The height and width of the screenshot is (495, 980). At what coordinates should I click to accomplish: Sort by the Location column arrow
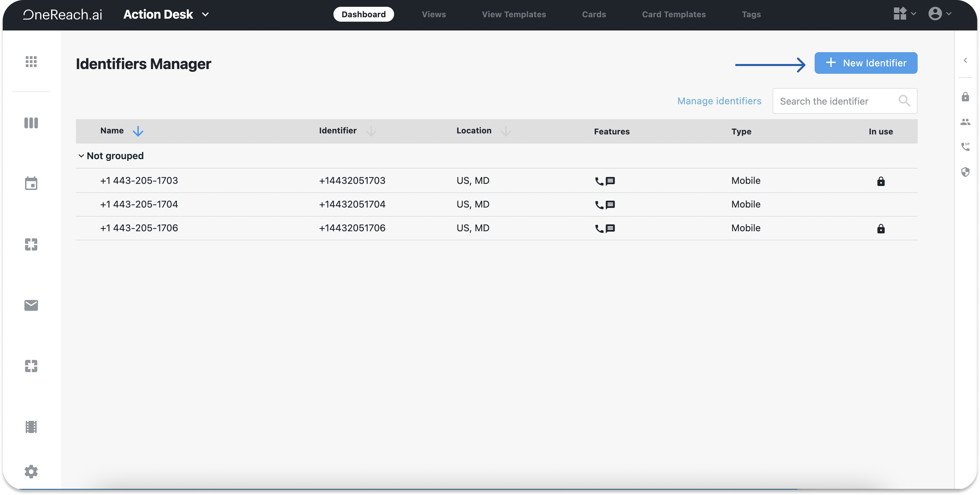[506, 131]
